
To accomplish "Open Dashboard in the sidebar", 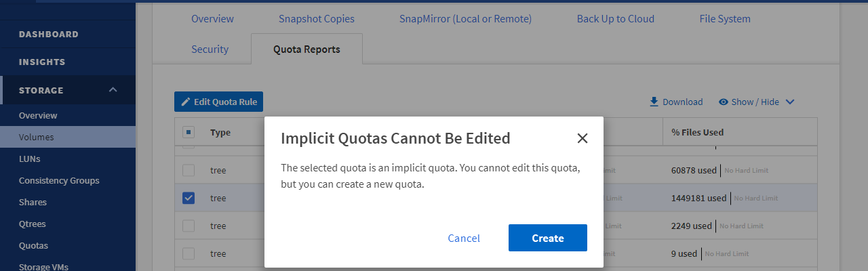I will [x=49, y=34].
